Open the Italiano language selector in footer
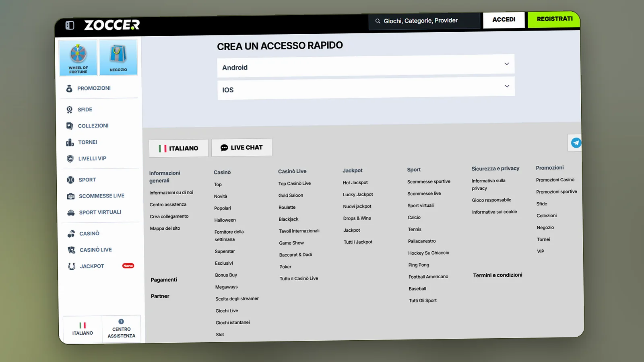644x362 pixels. click(178, 148)
